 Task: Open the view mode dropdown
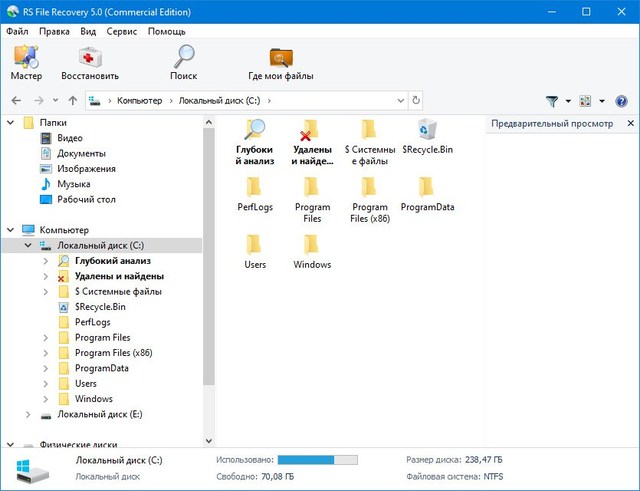tap(589, 101)
